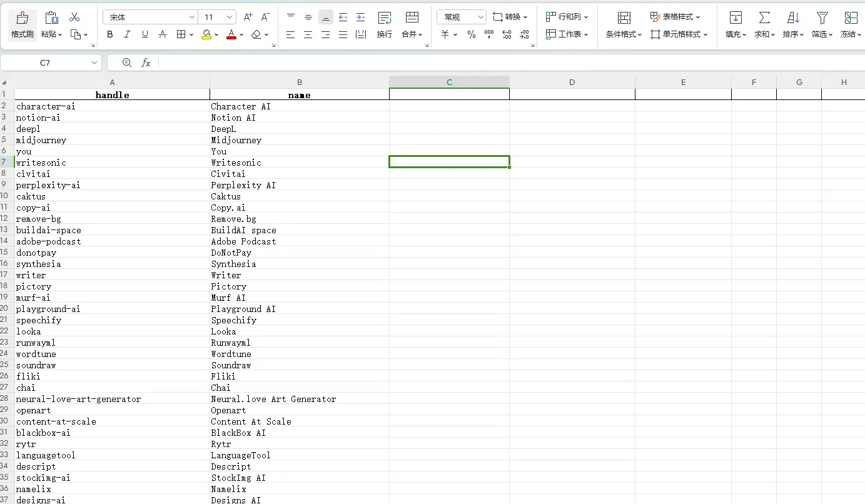This screenshot has height=504, width=865.
Task: Open the Cell Style (单元格样式) menu
Action: [x=679, y=34]
